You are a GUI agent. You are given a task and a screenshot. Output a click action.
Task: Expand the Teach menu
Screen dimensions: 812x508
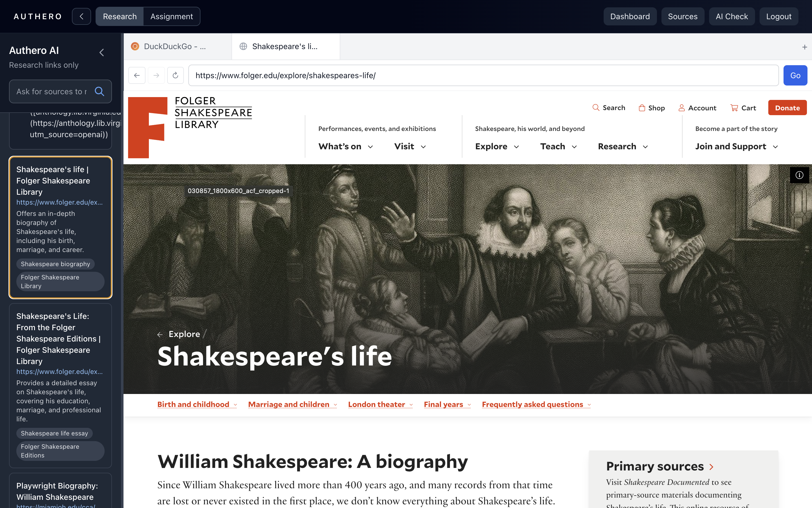pyautogui.click(x=558, y=146)
